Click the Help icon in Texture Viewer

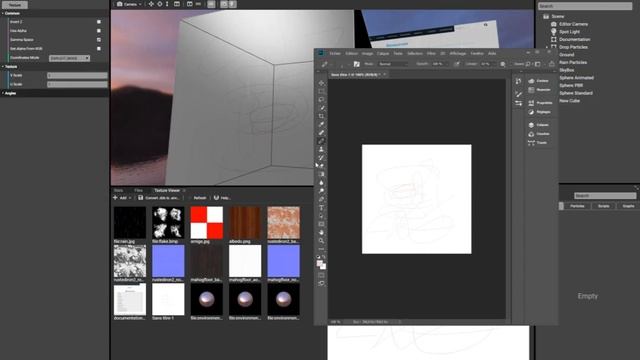coord(216,198)
